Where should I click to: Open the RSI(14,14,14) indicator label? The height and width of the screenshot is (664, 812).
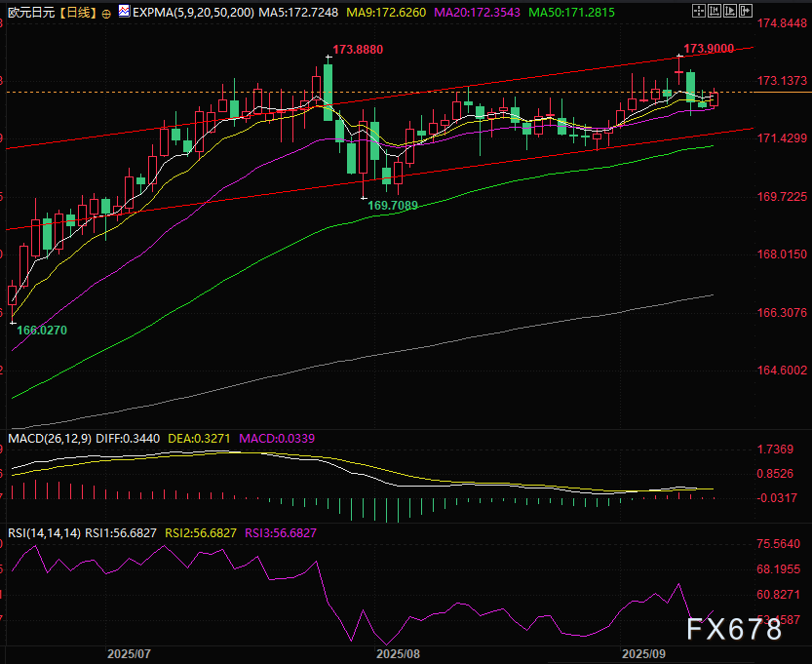(41, 533)
